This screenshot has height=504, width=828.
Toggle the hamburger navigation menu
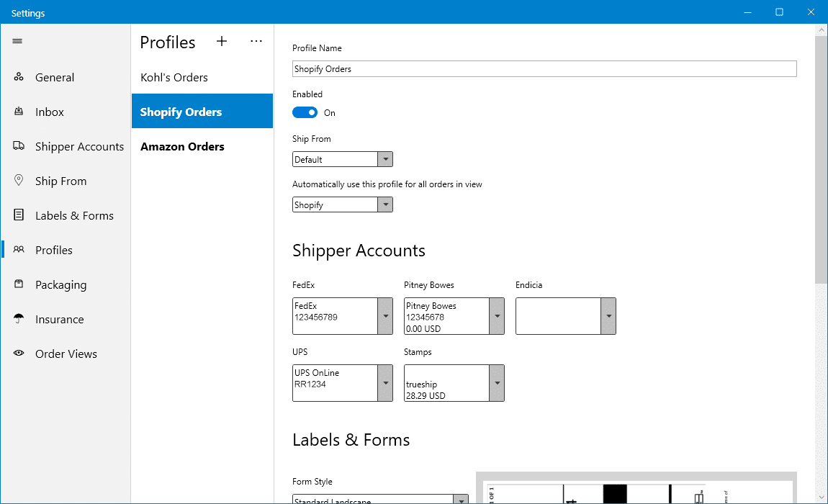pyautogui.click(x=17, y=41)
